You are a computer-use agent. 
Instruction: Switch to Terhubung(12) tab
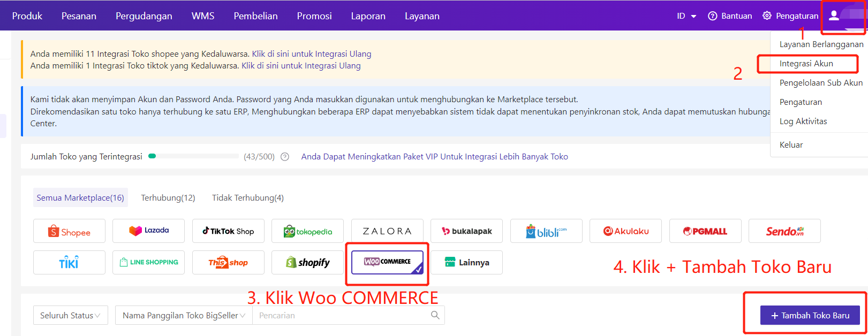pyautogui.click(x=168, y=198)
